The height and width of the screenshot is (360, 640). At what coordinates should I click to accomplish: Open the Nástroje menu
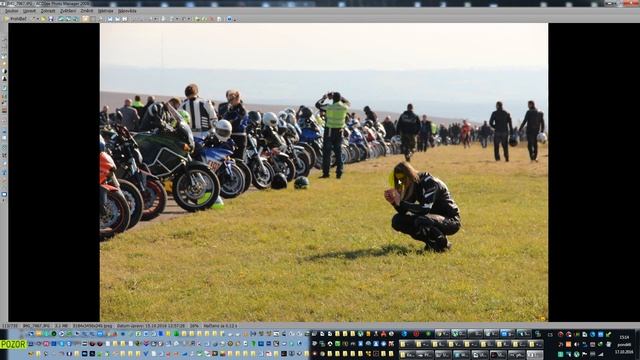click(105, 11)
